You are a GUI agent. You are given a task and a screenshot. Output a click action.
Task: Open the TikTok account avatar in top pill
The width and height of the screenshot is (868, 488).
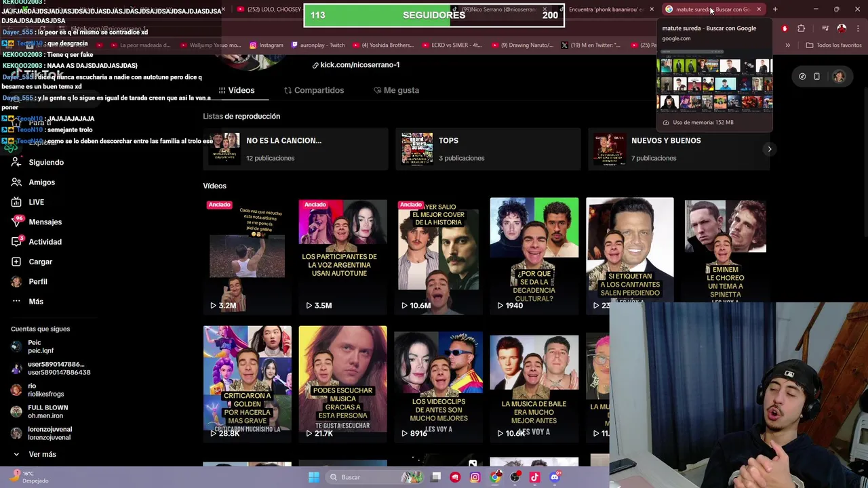coord(839,77)
